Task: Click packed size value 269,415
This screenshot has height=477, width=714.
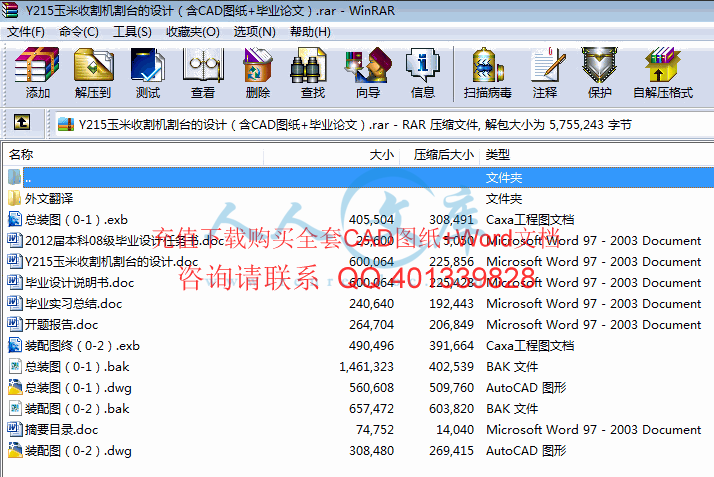Action: pos(451,450)
